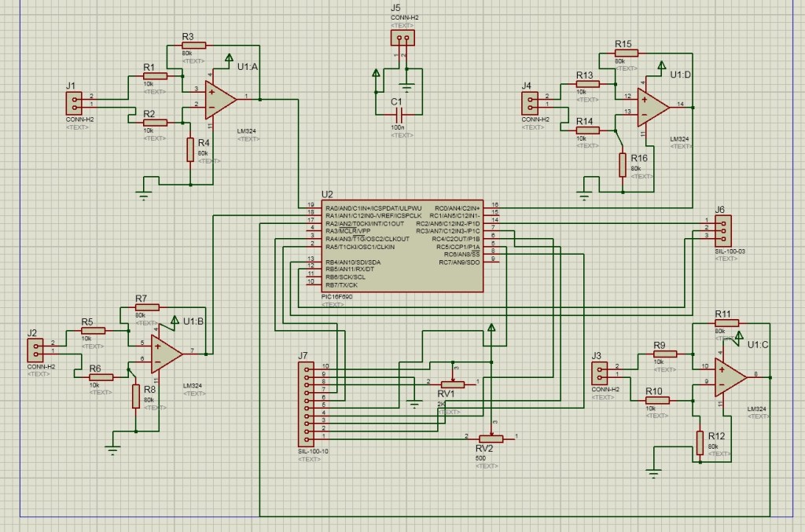Screen dimensions: 805x532
Task: Select the U2 PIC16F690 microcontroller
Action: point(402,246)
